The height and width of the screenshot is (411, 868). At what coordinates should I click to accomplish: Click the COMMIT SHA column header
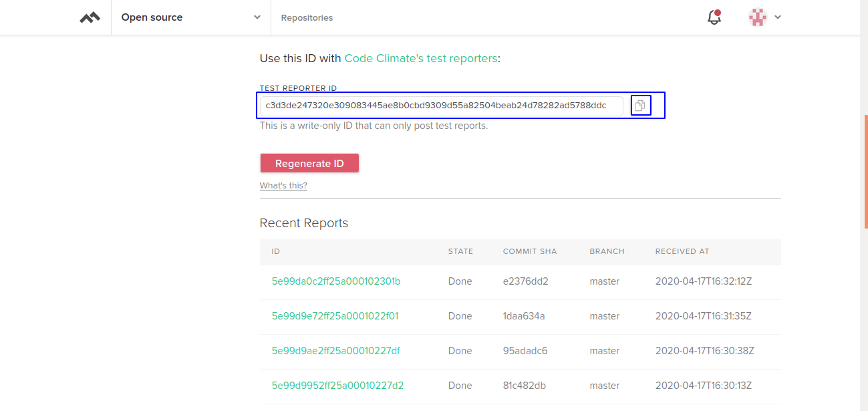point(530,252)
